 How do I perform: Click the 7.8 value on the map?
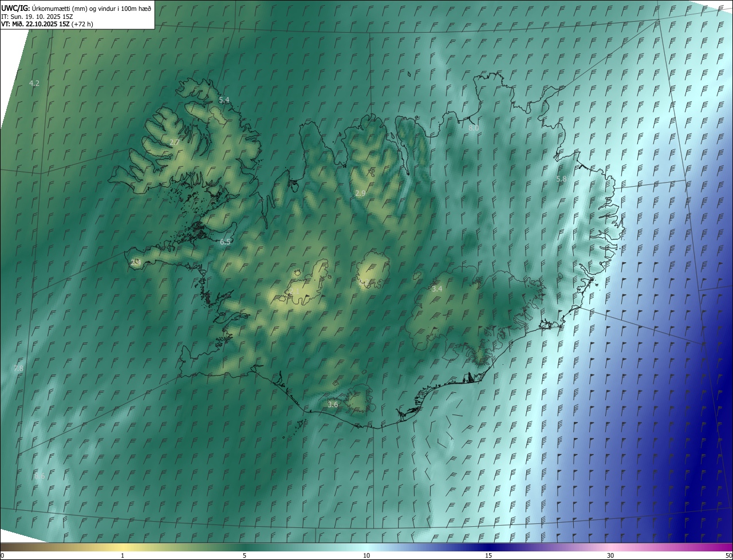19,368
